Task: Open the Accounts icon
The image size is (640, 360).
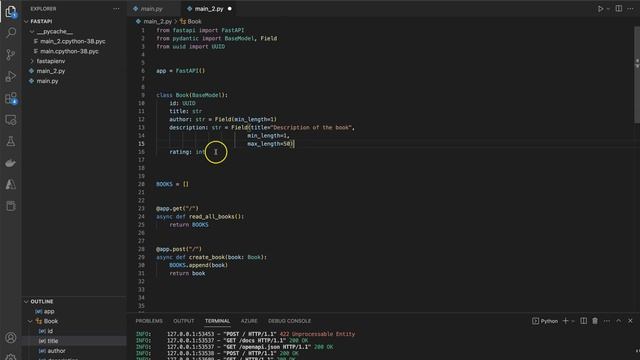Action: tap(11, 338)
